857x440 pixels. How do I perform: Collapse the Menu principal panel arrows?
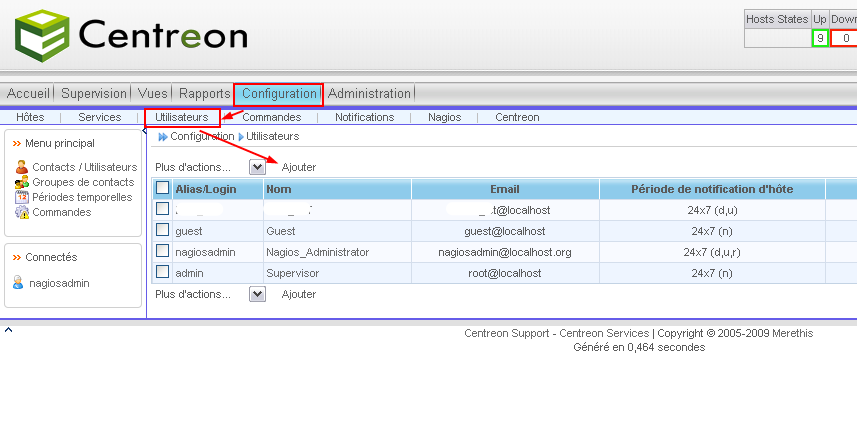17,144
